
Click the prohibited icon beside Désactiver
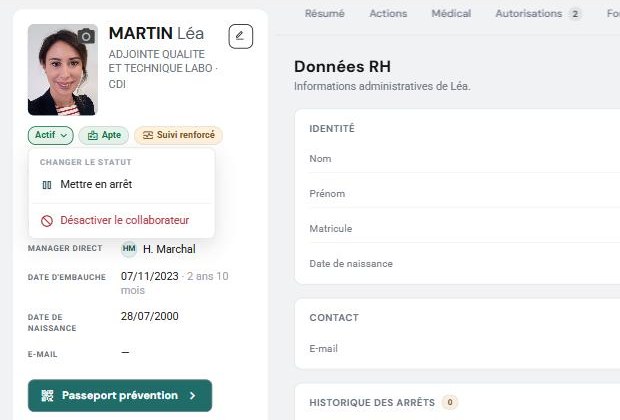[x=47, y=221]
